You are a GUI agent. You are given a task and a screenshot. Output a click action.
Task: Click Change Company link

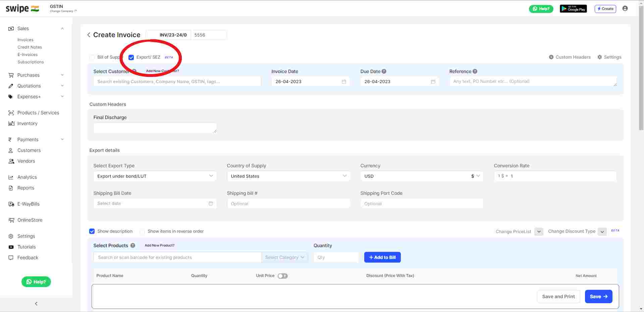(63, 11)
